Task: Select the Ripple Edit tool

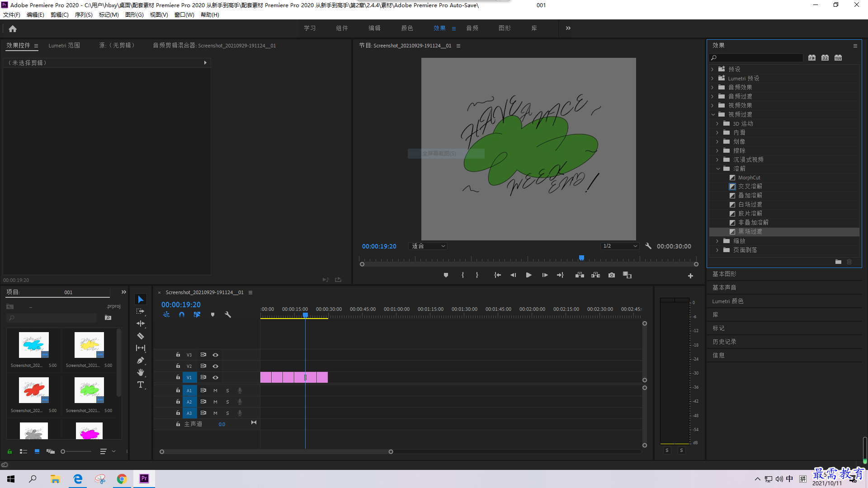Action: point(141,324)
